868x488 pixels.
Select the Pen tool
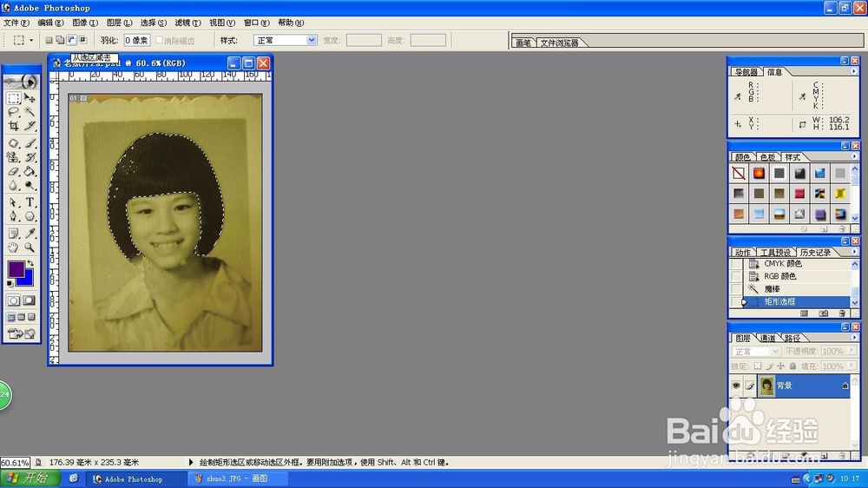(x=14, y=216)
